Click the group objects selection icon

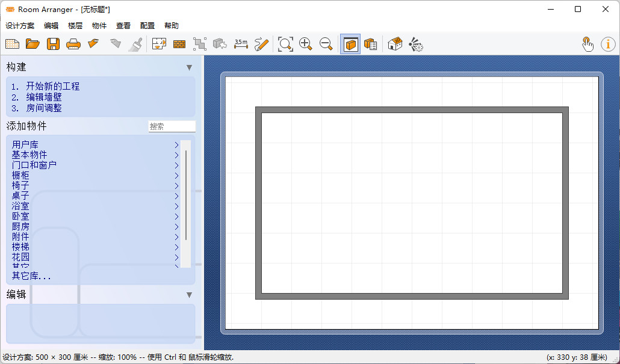coord(200,44)
